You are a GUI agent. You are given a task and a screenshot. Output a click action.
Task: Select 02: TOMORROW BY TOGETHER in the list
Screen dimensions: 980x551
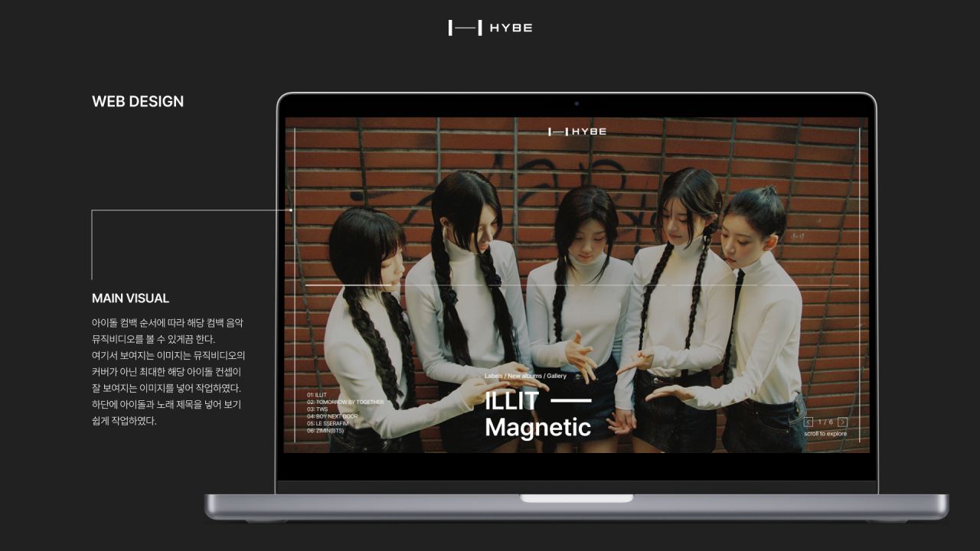345,402
